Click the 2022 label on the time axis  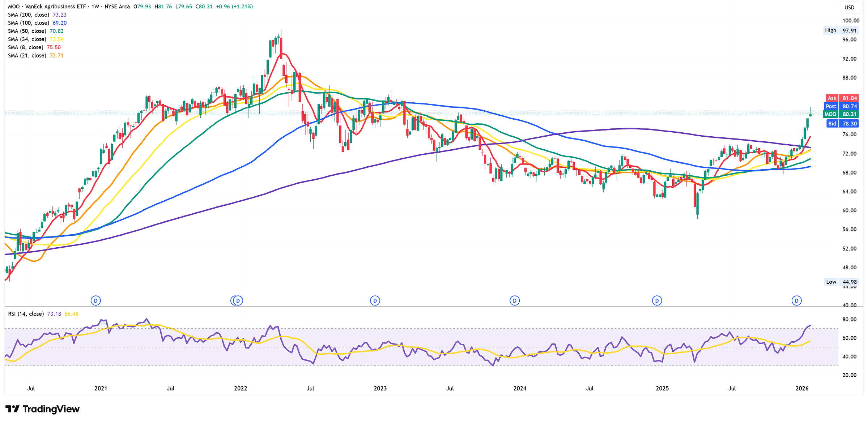tap(241, 388)
